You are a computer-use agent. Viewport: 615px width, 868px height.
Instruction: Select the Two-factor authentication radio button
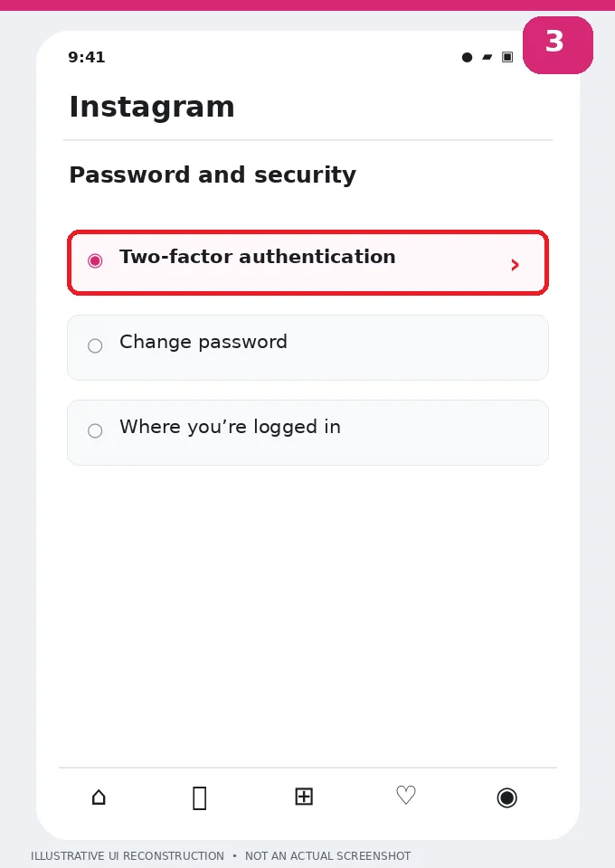point(95,260)
